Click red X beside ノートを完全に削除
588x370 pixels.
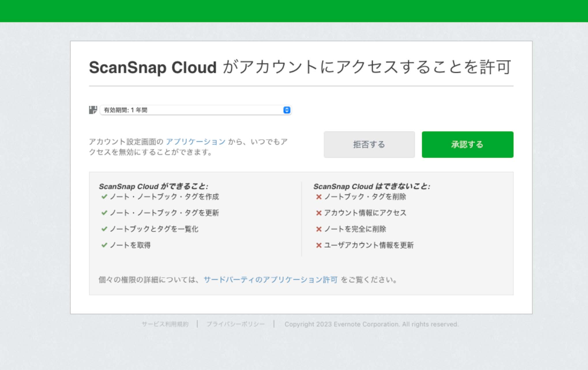pyautogui.click(x=319, y=229)
